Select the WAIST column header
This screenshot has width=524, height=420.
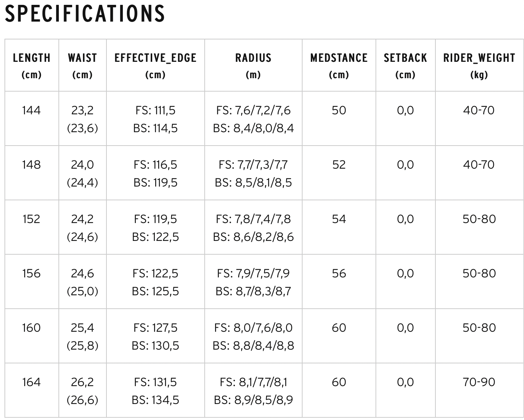pos(83,66)
